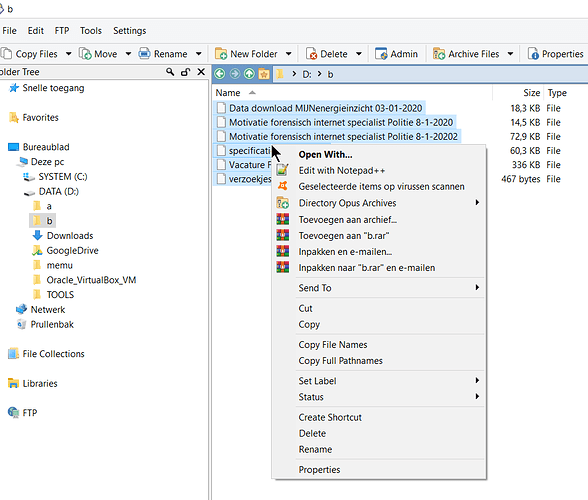Close the Folder Tree panel
588x500 pixels.
201,72
